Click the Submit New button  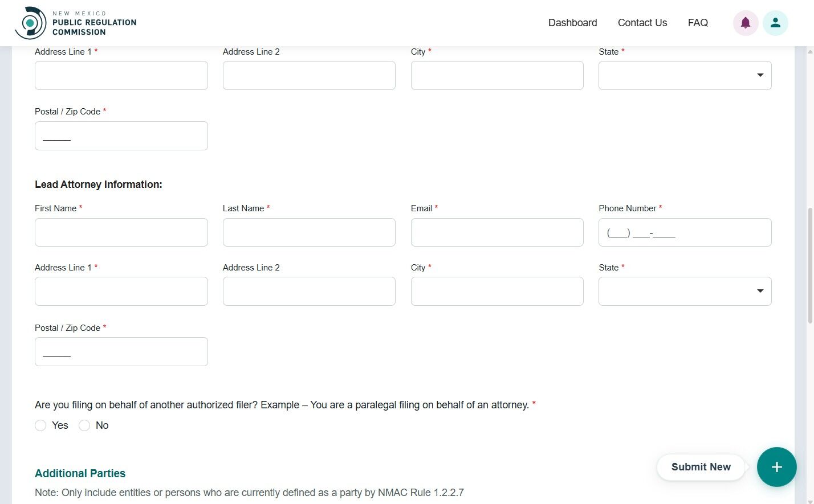(701, 467)
